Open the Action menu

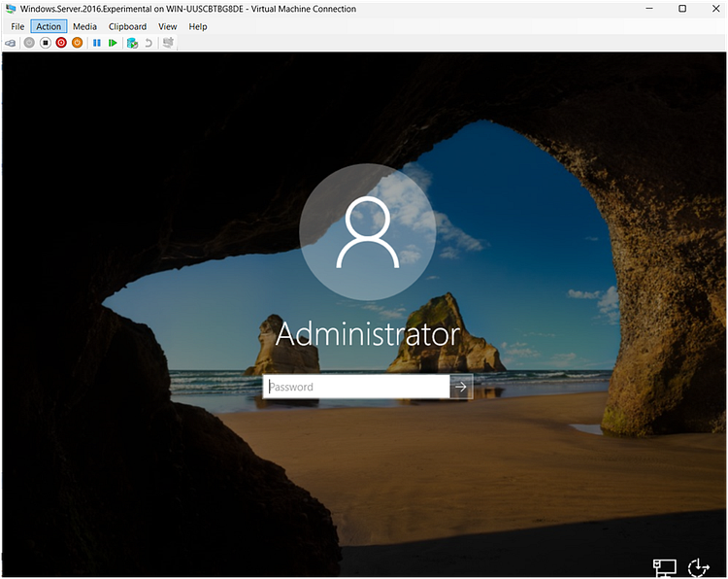click(x=49, y=26)
